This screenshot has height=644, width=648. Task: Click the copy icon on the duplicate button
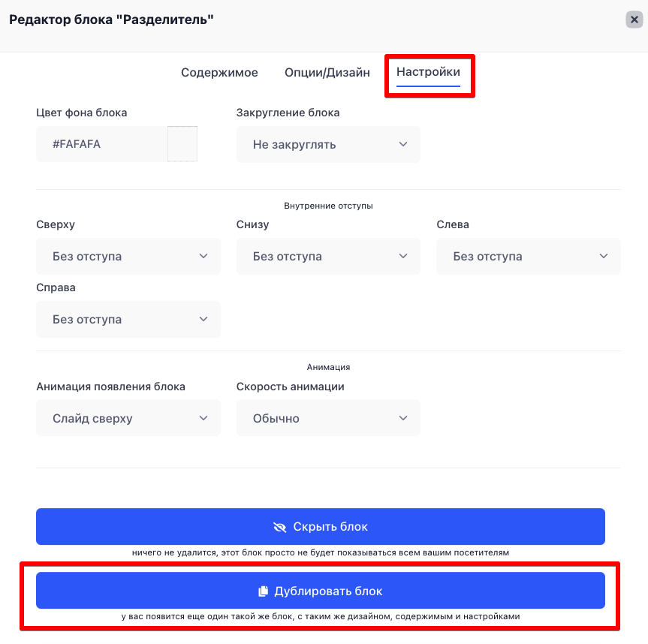pos(264,591)
